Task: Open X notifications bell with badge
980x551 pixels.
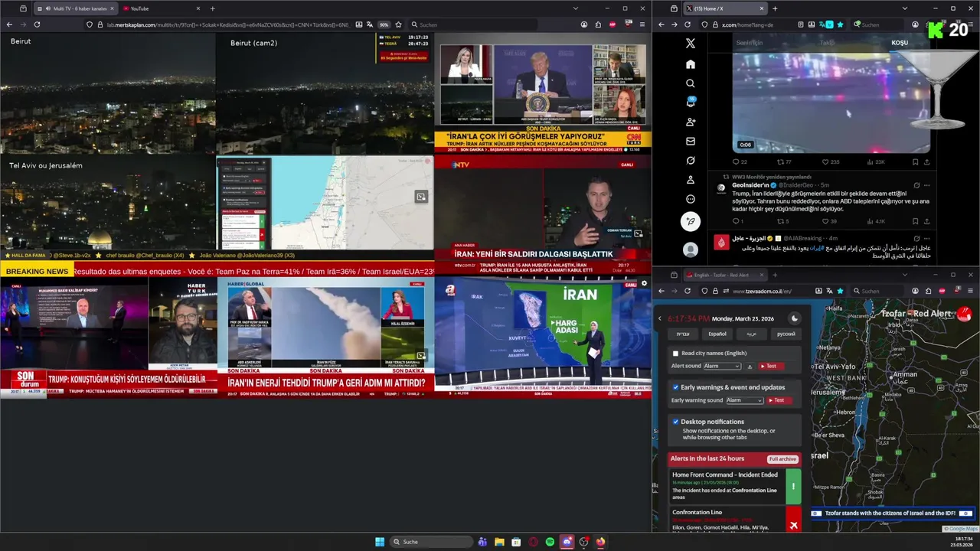Action: [x=691, y=103]
